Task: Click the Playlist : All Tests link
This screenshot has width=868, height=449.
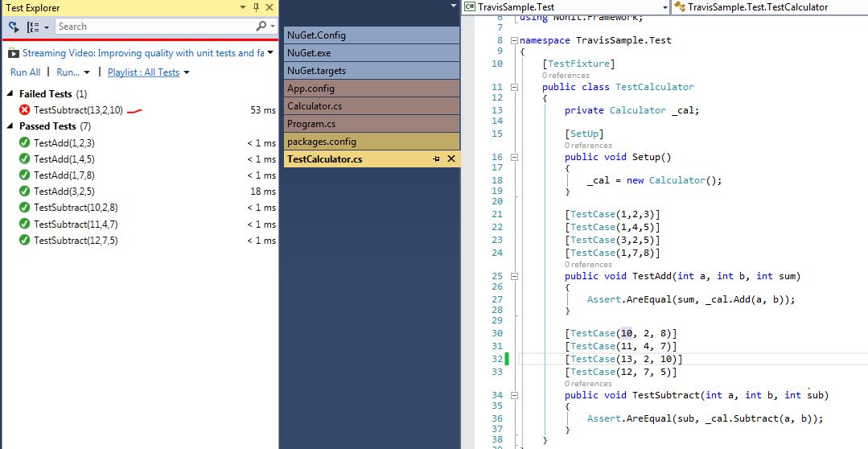Action: pos(143,72)
